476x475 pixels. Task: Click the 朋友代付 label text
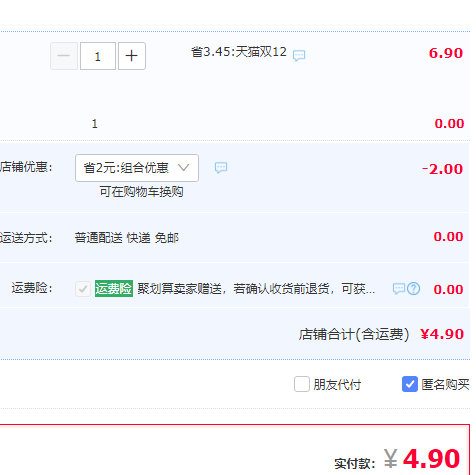click(337, 384)
